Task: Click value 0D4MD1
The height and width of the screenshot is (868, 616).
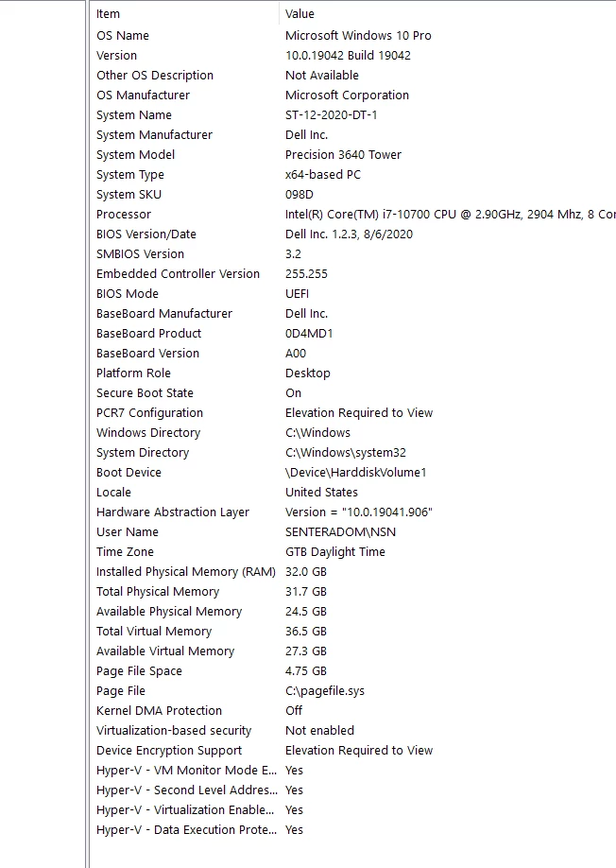Action: point(309,334)
